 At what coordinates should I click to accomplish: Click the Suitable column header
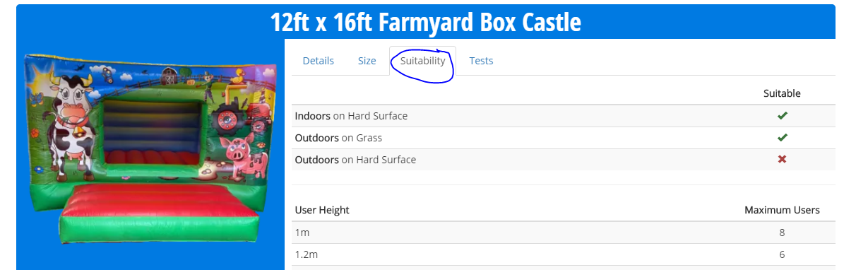(782, 93)
